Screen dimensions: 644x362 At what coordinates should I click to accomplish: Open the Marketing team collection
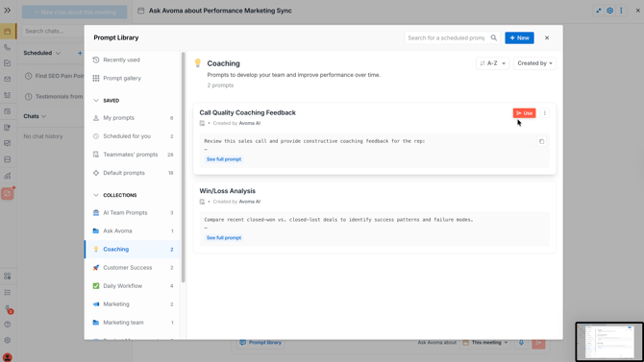[133, 323]
